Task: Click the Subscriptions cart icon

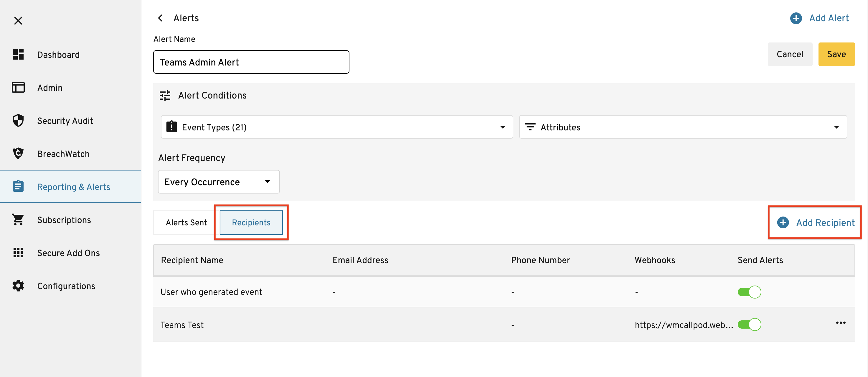Action: pyautogui.click(x=18, y=220)
